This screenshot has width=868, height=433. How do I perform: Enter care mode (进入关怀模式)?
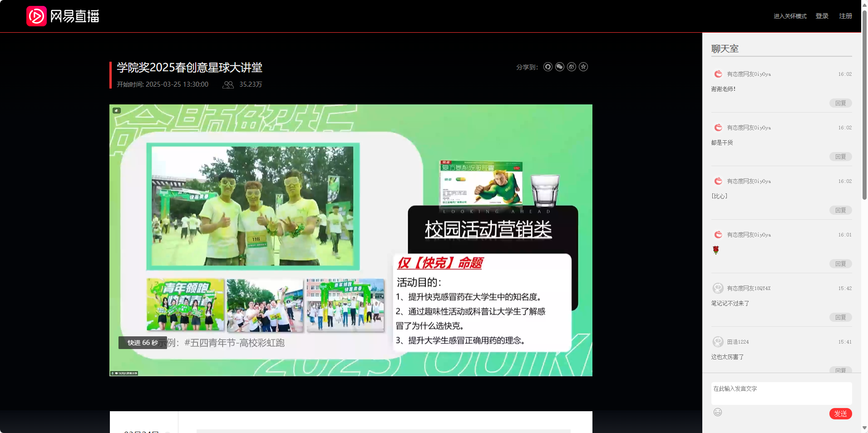(790, 16)
